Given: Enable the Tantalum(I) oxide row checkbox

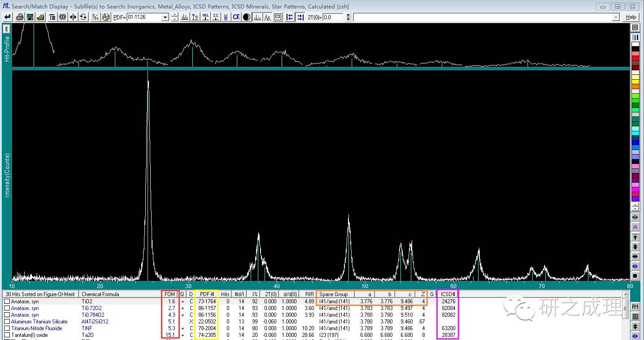Looking at the screenshot, I should point(7,335).
